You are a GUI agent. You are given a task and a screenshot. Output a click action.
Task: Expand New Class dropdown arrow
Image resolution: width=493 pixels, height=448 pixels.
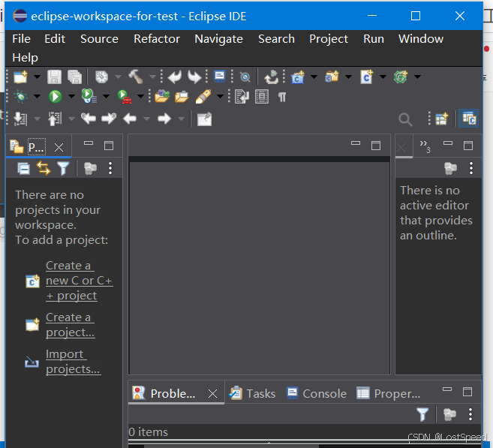(417, 77)
